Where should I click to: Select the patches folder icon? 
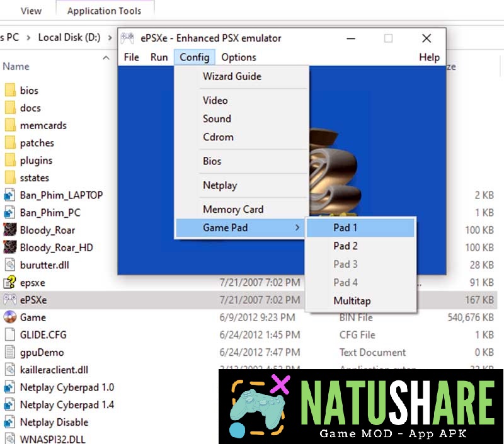click(x=10, y=142)
